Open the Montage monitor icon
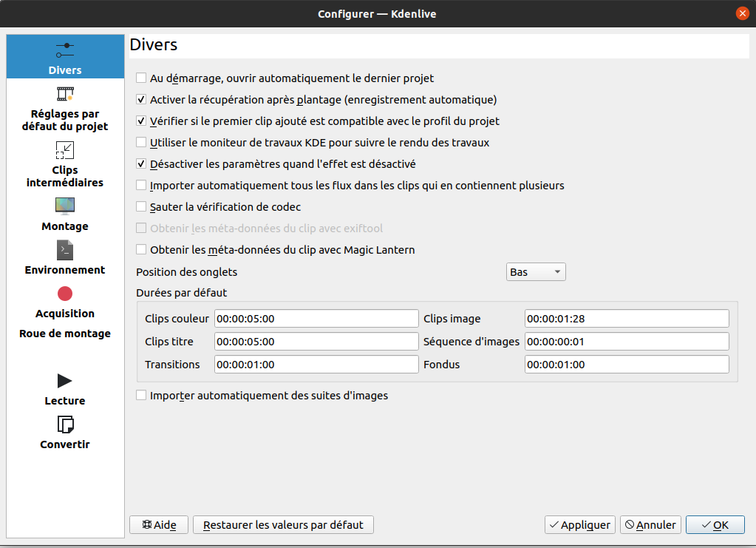Screen dimensions: 756x548 click(65, 206)
